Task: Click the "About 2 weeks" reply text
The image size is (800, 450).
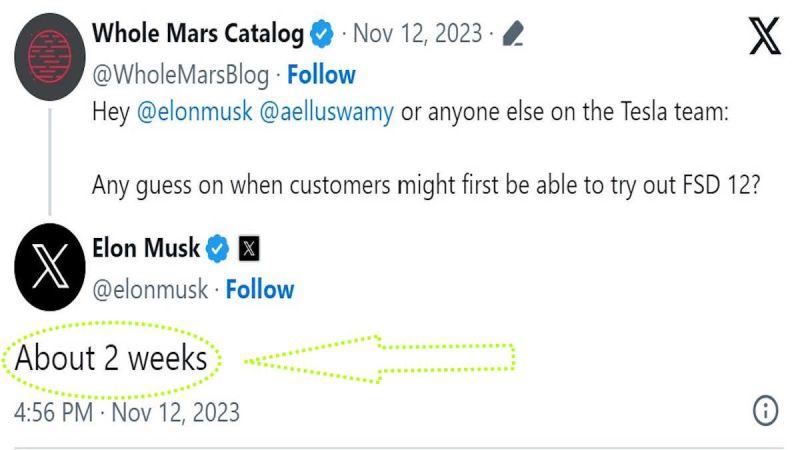Action: click(x=111, y=358)
